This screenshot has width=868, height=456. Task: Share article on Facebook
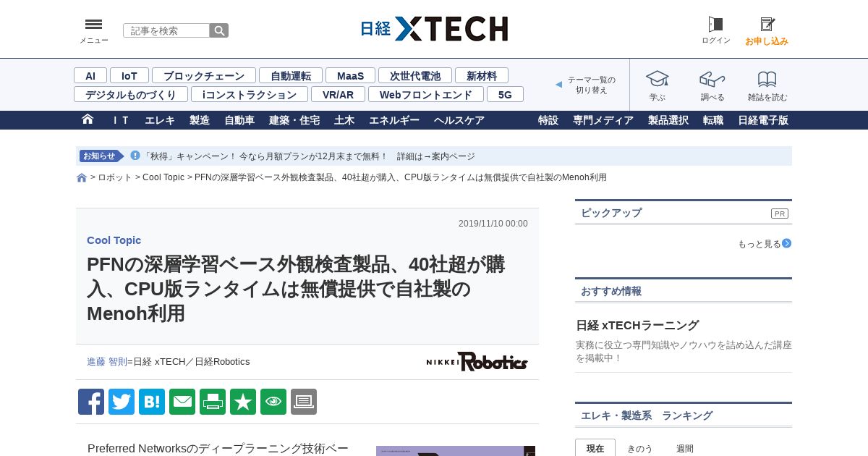(x=91, y=402)
